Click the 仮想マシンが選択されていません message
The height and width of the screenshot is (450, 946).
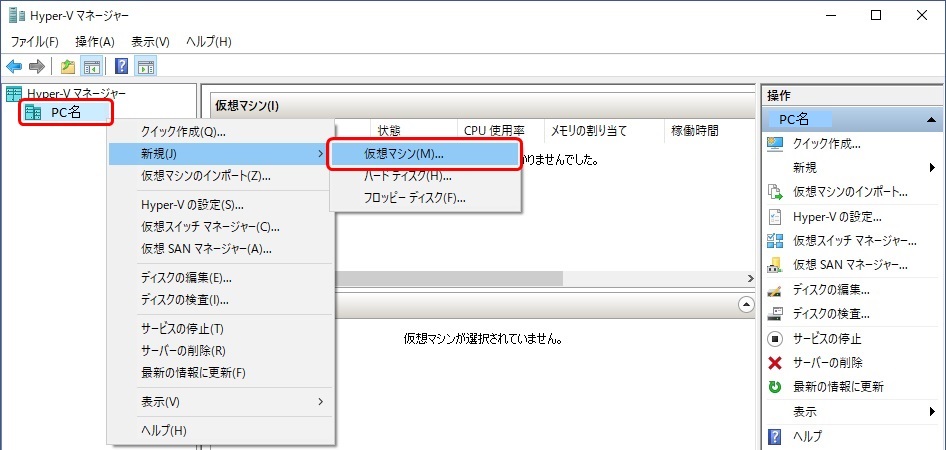[483, 339]
